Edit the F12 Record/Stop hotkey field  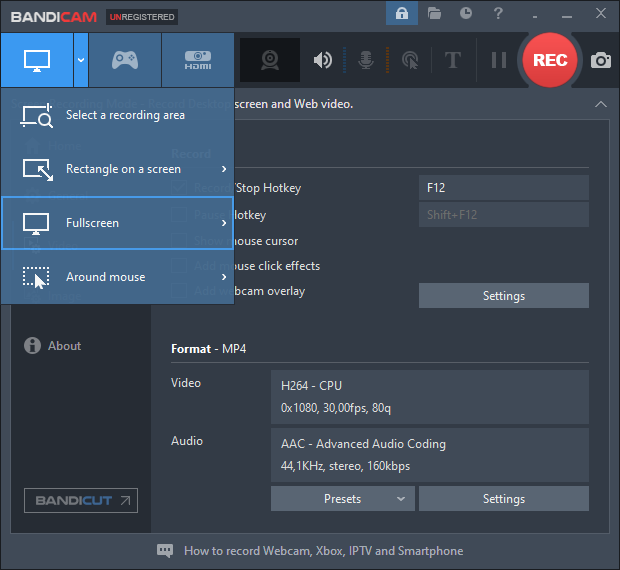(x=504, y=188)
